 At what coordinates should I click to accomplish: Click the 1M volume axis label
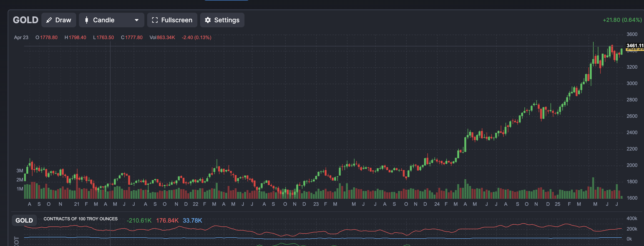point(20,189)
